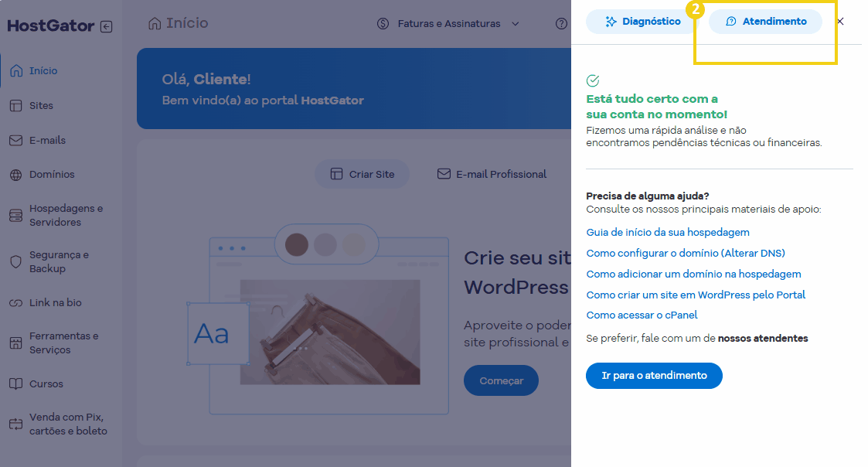Viewport: 868px width, 467px height.
Task: Click the chat bubble icon on Atendimento
Action: tap(731, 22)
